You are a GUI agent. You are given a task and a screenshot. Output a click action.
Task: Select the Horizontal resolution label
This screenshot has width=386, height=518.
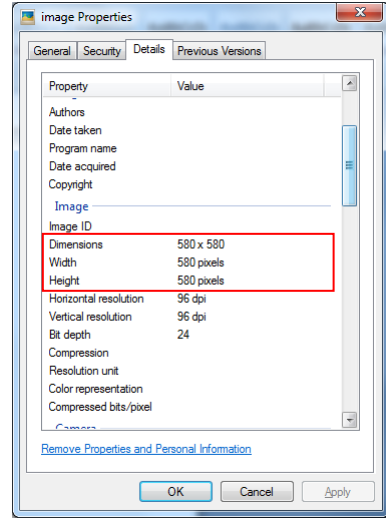click(x=96, y=298)
